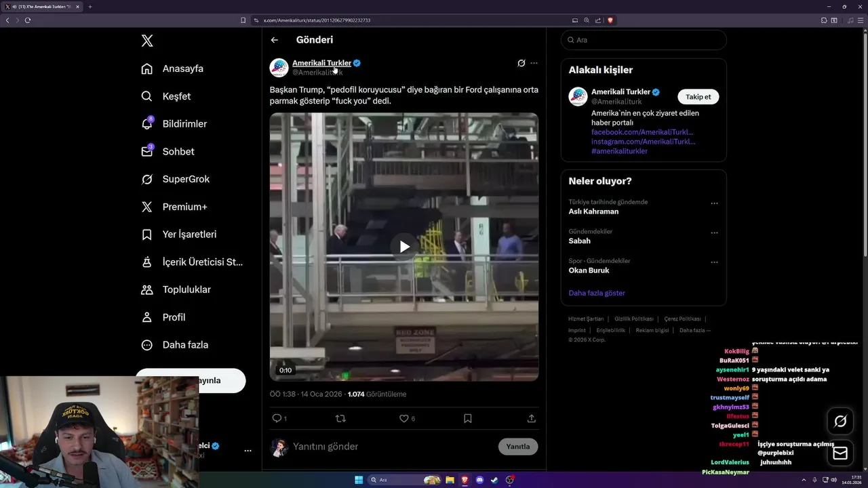Click the reply comment icon
The width and height of the screenshot is (868, 488).
pos(277,418)
